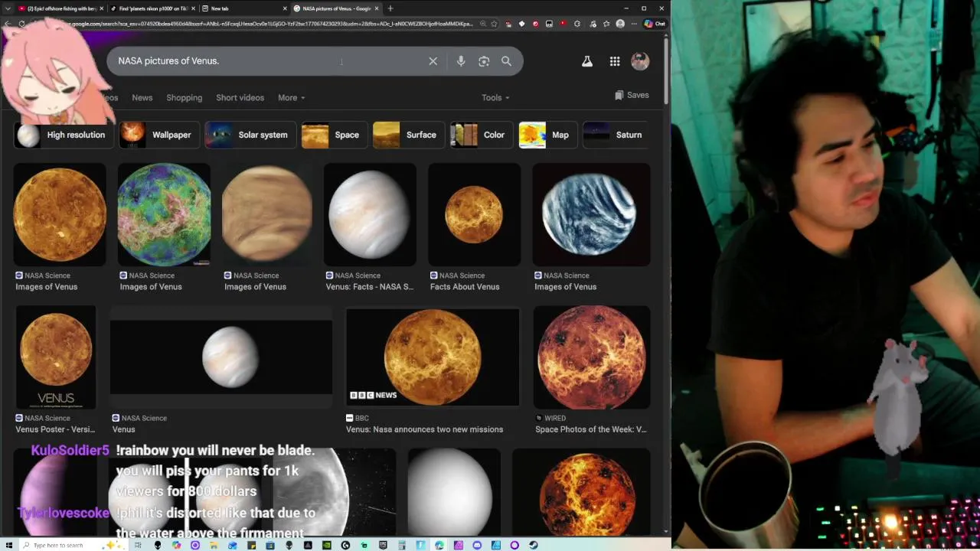
Task: Filter by Wallpaper chip
Action: (x=159, y=135)
